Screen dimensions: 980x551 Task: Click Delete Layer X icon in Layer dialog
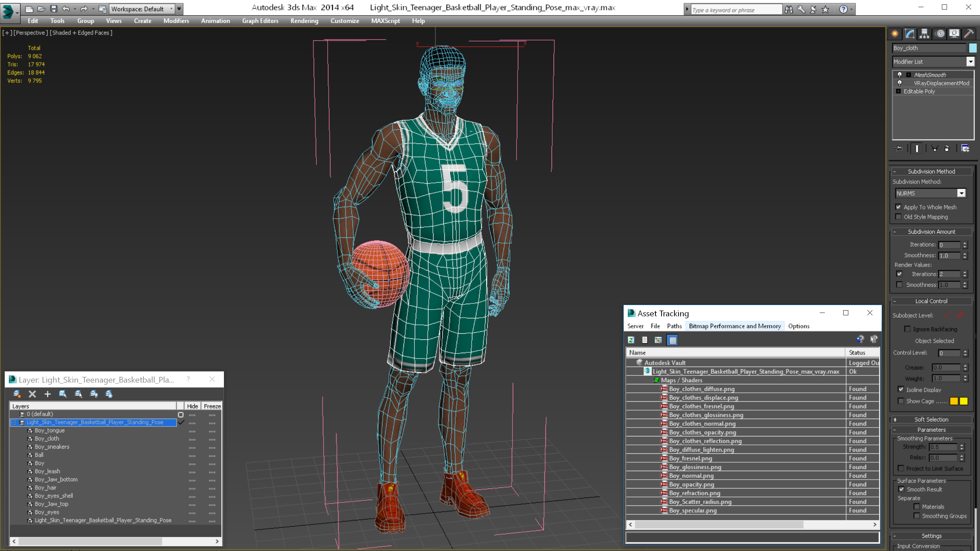click(32, 394)
